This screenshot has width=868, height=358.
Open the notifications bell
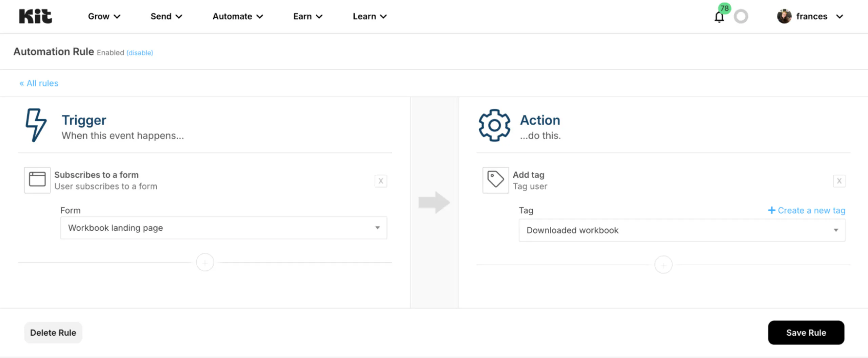[x=719, y=17]
